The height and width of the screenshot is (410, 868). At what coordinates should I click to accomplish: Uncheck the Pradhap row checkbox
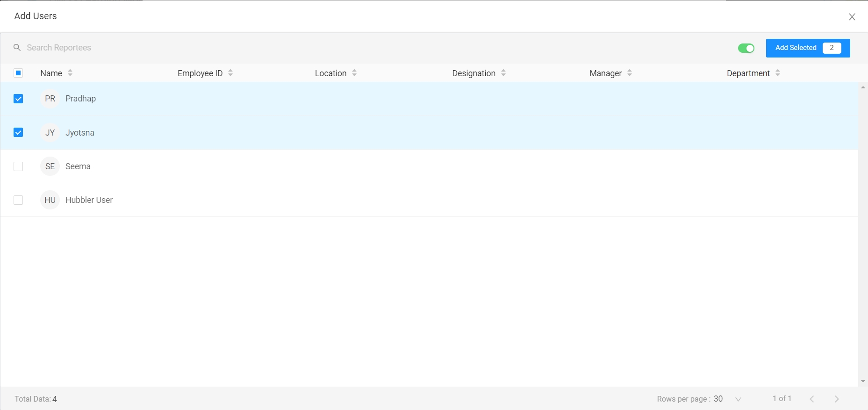point(18,99)
